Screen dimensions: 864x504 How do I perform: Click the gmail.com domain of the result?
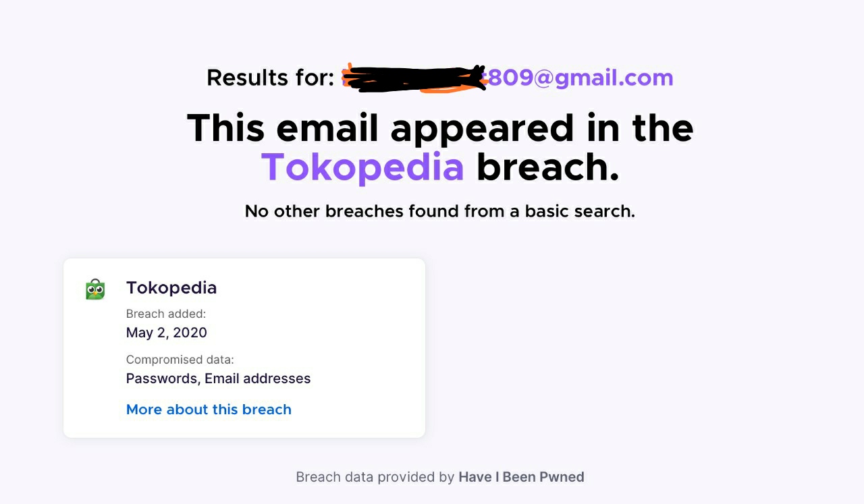[x=616, y=78]
